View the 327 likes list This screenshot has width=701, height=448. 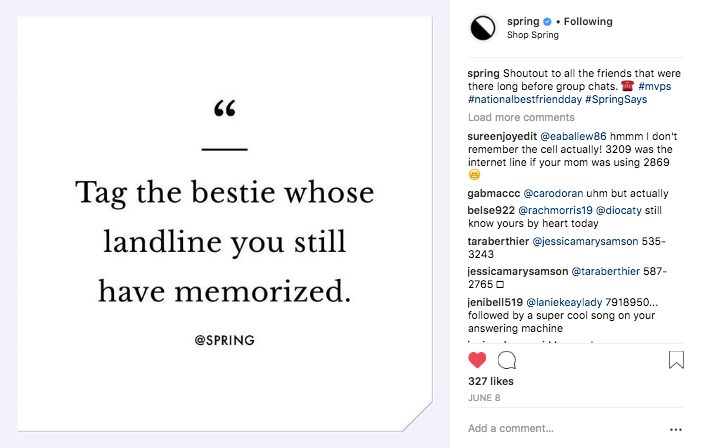[x=489, y=381]
